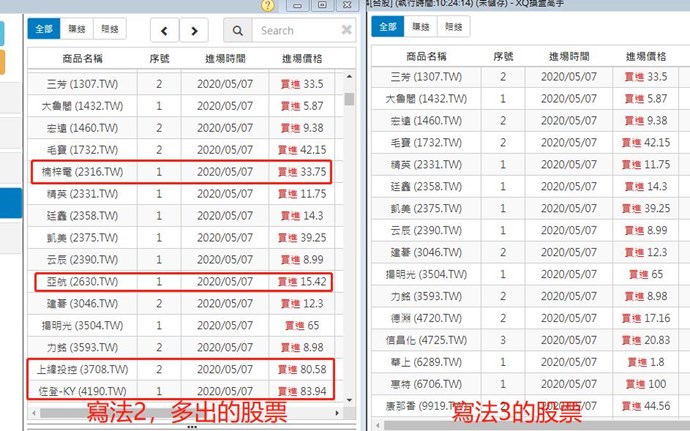Screen dimensions: 690x431
Task: Sort by 商品名稱 header in the right window
Action: 426,56
